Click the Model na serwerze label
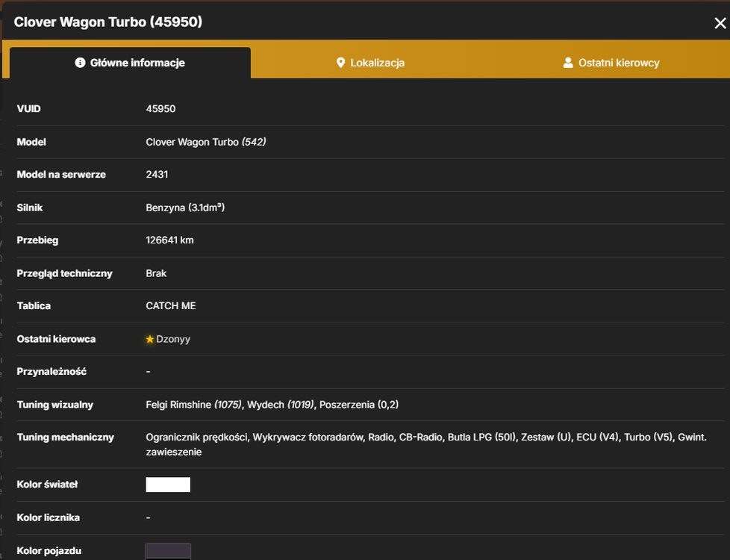 tap(61, 175)
